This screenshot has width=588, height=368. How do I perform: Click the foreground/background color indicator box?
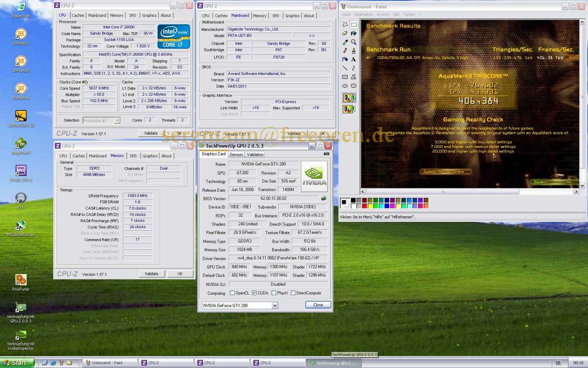click(x=345, y=203)
